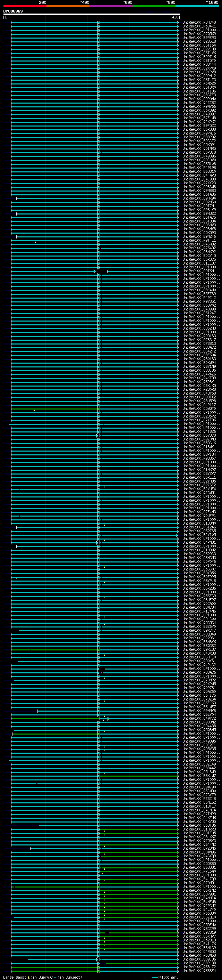Open hit UniRef100_Q42262
Screen dimensions: 222x980
pyautogui.click(x=199, y=103)
